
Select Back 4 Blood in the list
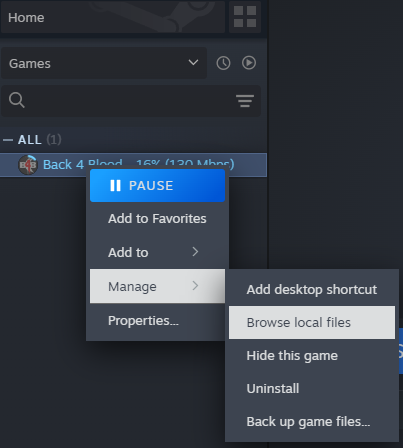click(133, 165)
